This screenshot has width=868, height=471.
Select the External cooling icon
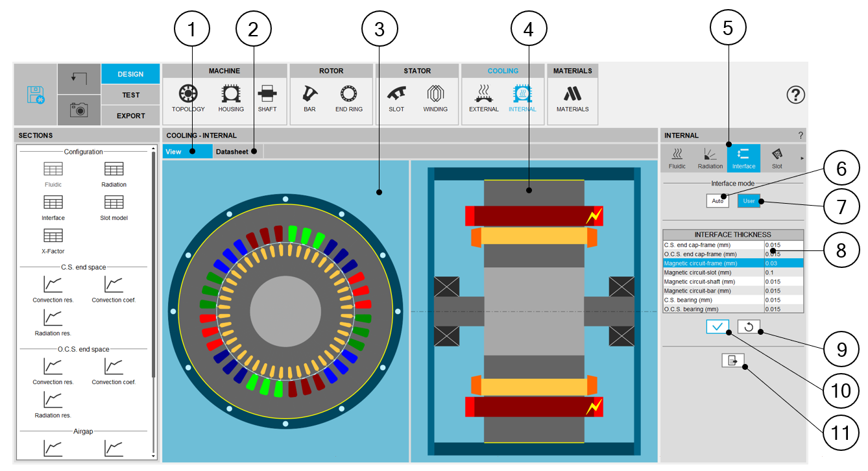click(x=483, y=97)
